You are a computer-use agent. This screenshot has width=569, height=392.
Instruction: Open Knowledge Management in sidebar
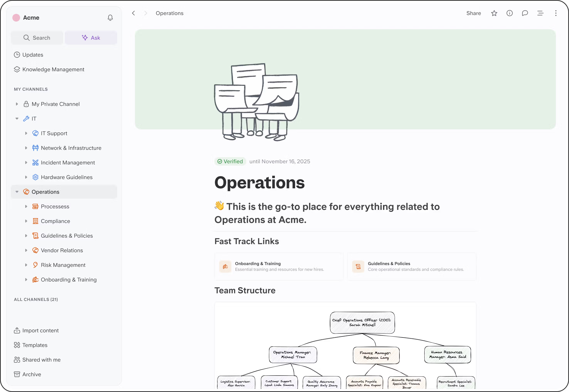click(53, 70)
